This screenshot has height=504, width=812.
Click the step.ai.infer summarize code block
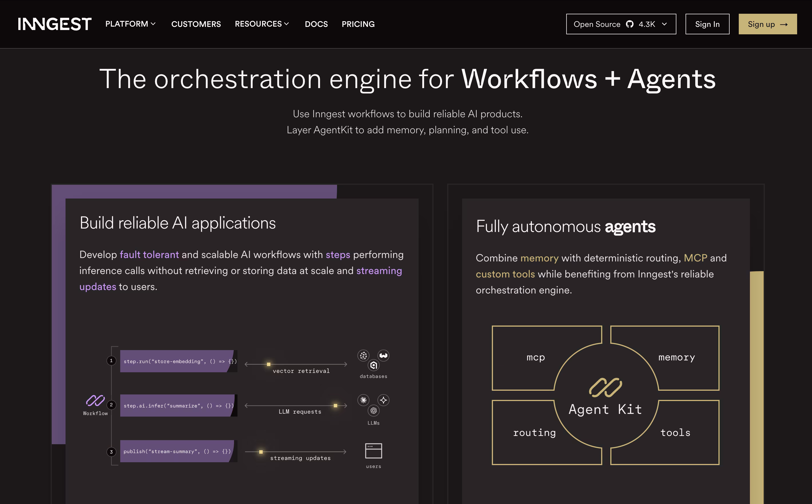click(179, 406)
